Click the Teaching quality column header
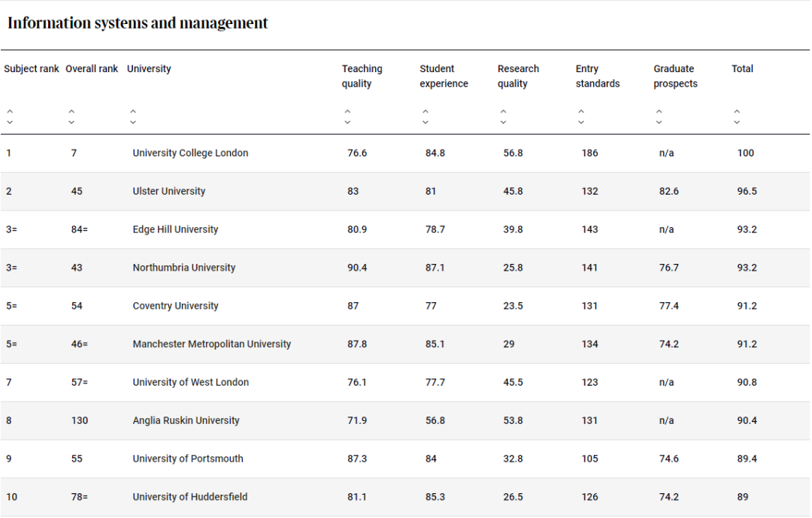This screenshot has width=812, height=518. coord(362,76)
